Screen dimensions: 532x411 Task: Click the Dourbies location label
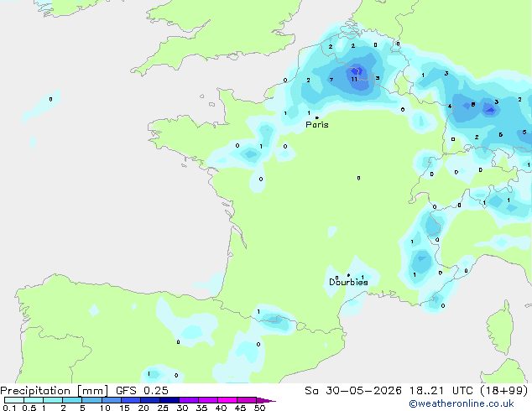coord(348,282)
